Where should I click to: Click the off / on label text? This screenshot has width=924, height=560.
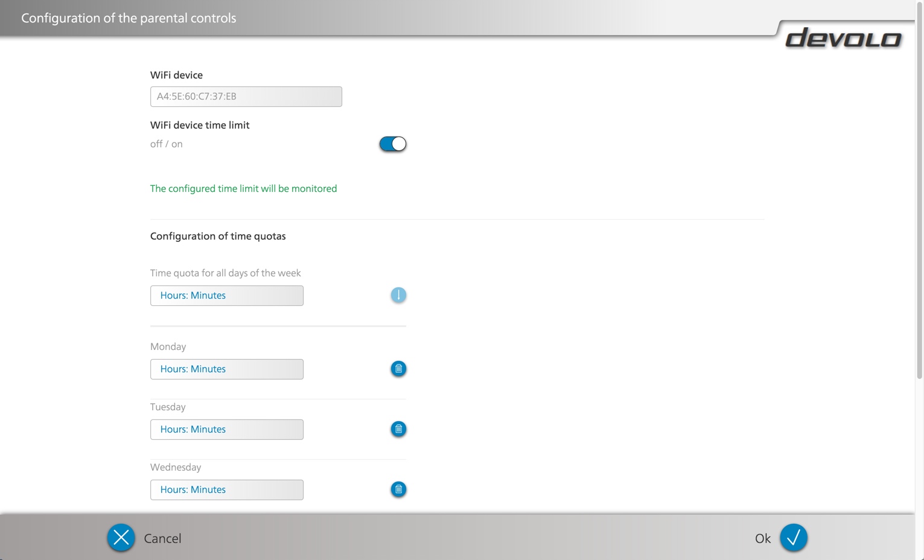(167, 144)
